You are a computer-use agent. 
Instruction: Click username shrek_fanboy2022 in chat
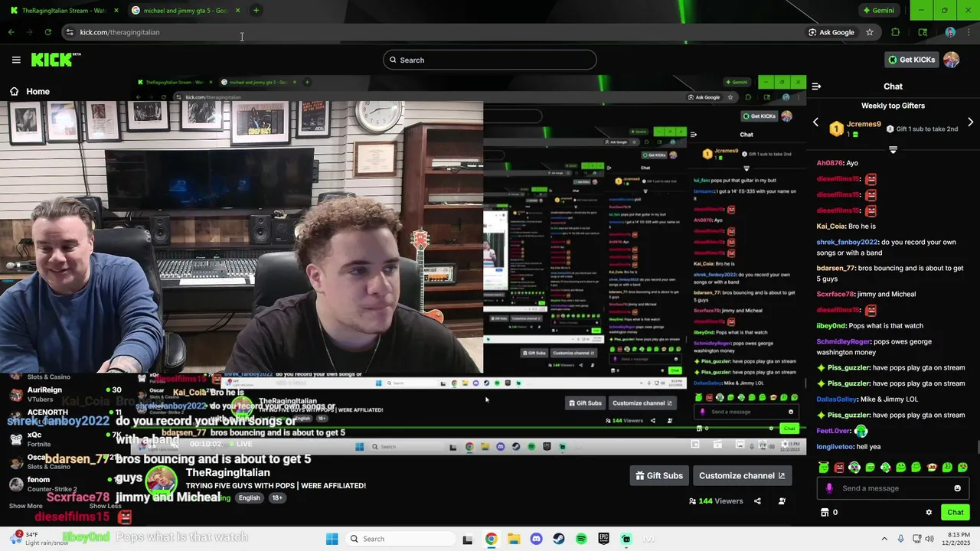[847, 242]
